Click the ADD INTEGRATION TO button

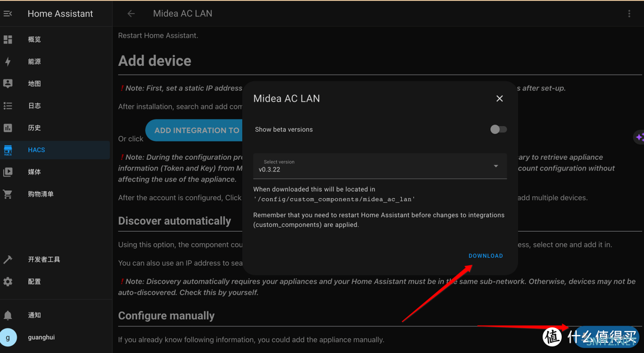[194, 130]
